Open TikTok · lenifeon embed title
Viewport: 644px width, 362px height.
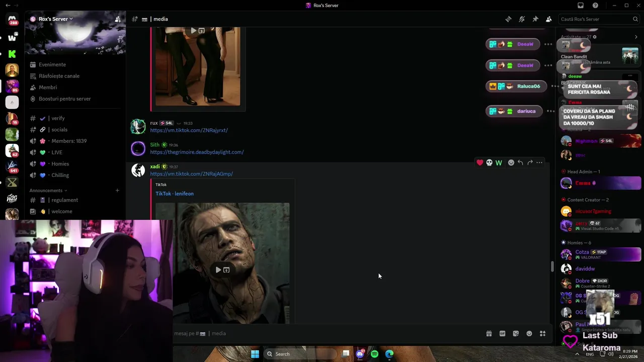[x=175, y=194]
